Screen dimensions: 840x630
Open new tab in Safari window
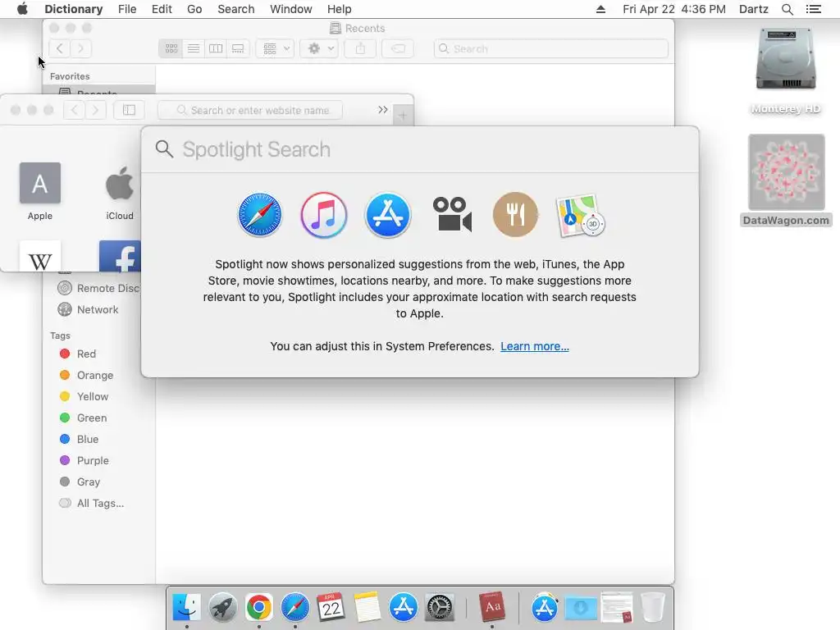tap(402, 116)
